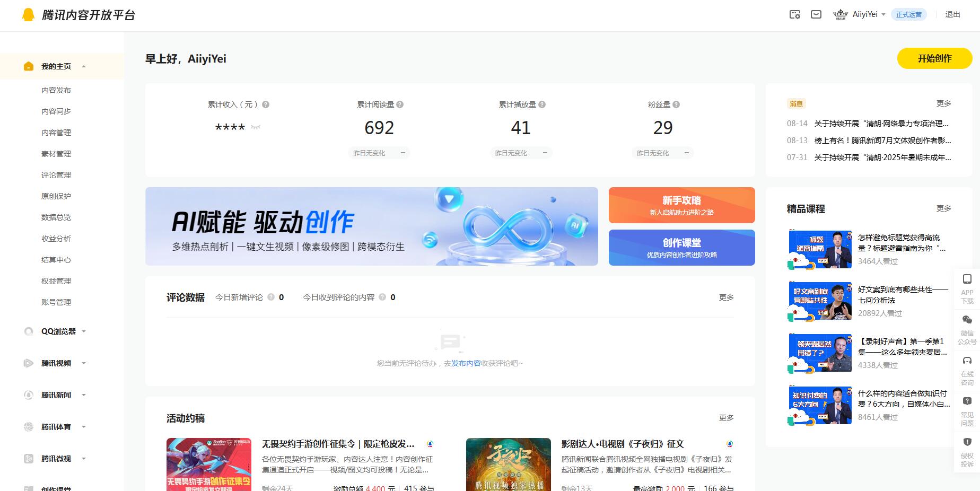Expand the AiiyiYei account dropdown arrow

tap(883, 15)
